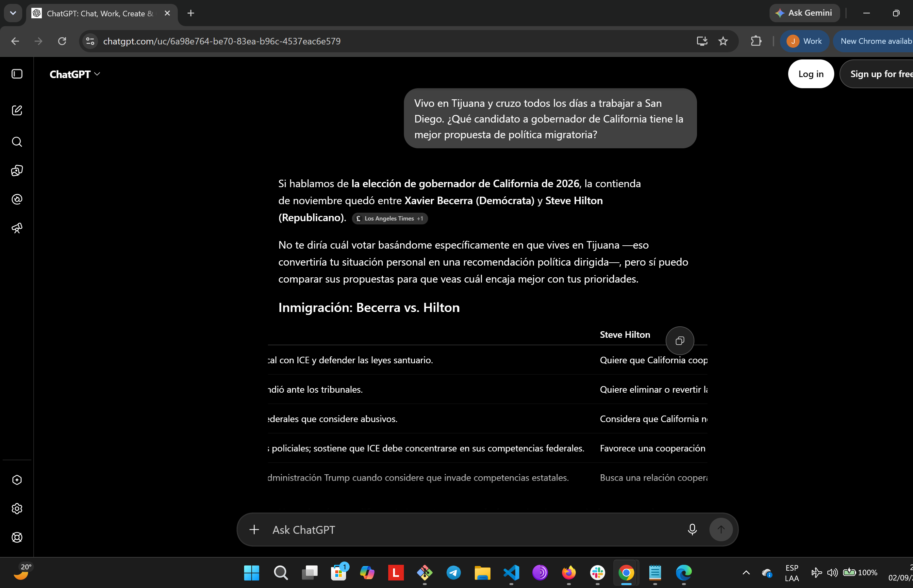Screen dimensions: 913x588
Task: Show hidden system tray icons
Action: click(746, 572)
